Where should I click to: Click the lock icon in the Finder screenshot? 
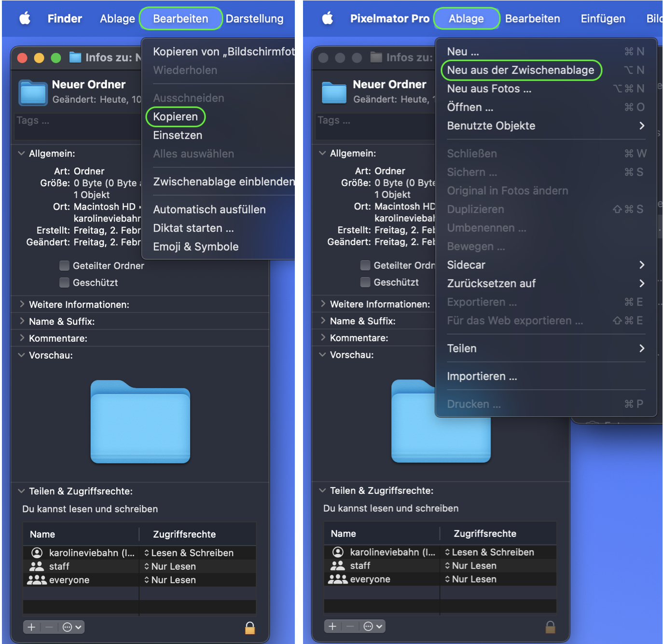(x=250, y=627)
